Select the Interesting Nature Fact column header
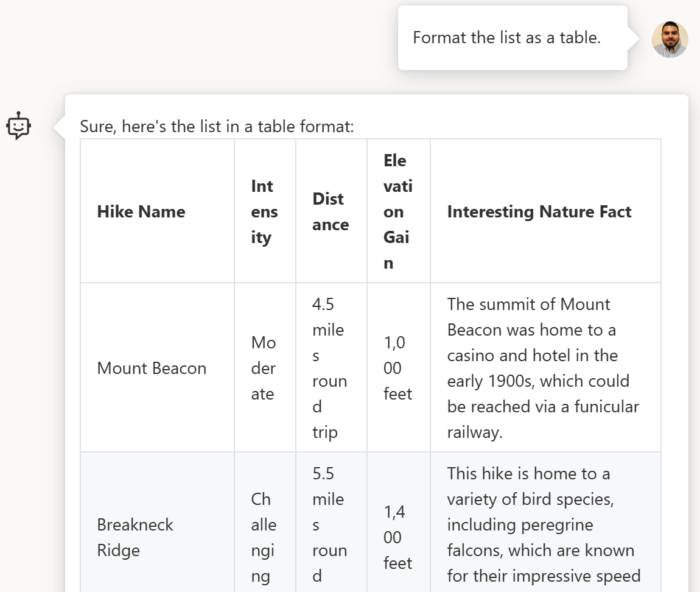700x592 pixels. coord(539,212)
